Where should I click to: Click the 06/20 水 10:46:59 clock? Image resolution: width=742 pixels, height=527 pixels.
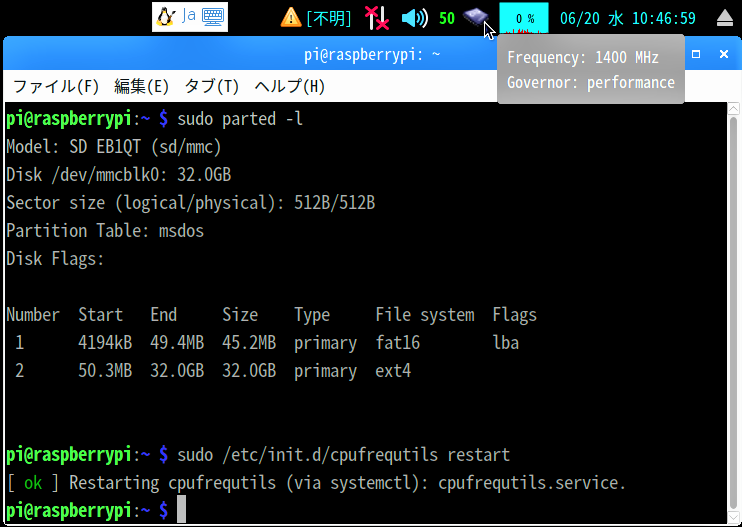click(x=627, y=18)
